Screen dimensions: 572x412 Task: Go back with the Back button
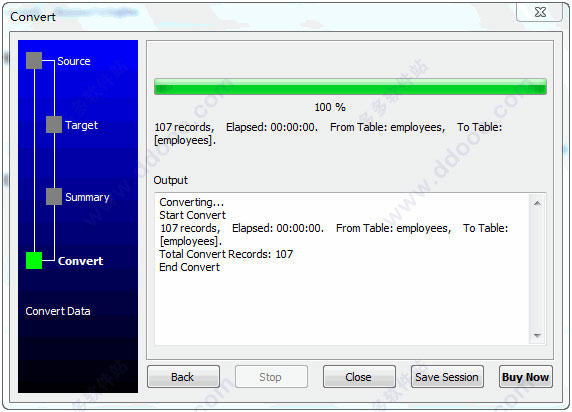(183, 377)
